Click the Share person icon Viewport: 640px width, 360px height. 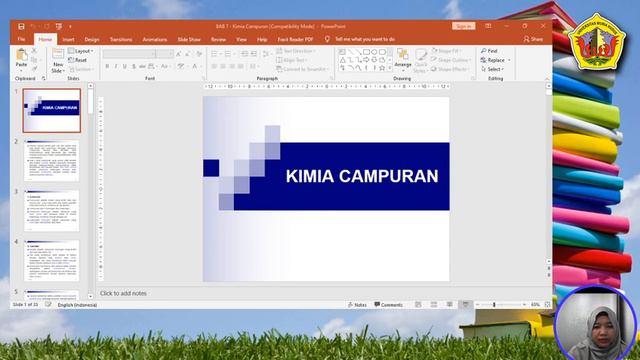527,39
